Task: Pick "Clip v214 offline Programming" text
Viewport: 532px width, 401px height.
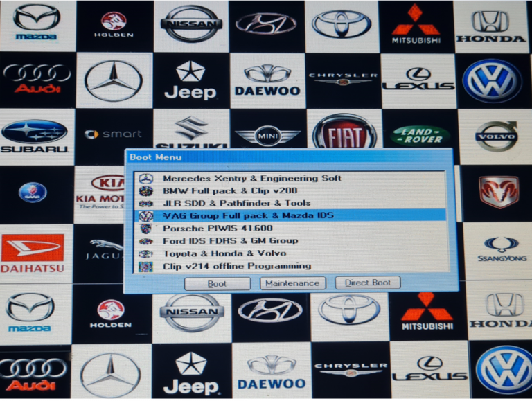Action: [237, 266]
